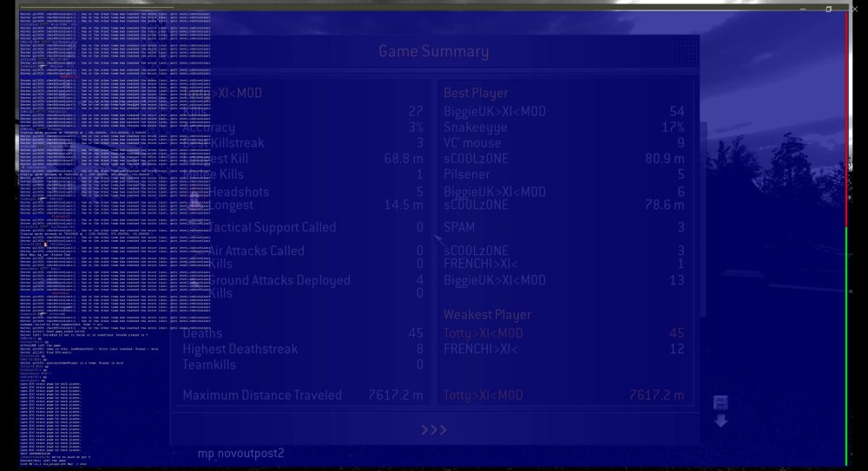The width and height of the screenshot is (868, 471).
Task: Click the Highest Deathstreak label
Action: pos(240,350)
